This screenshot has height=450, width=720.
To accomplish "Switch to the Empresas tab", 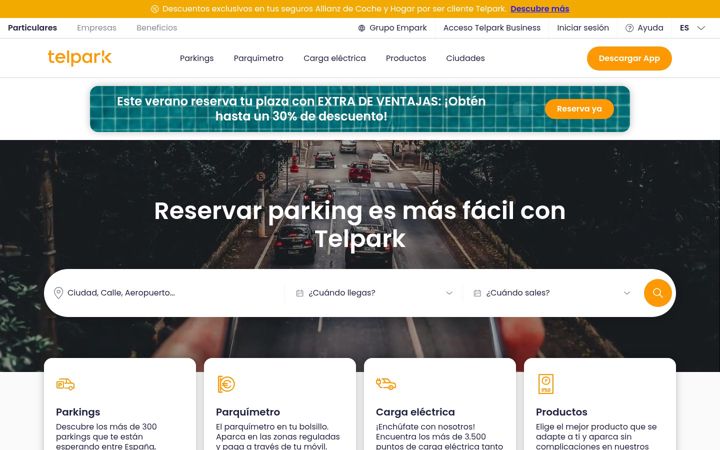I will tap(96, 28).
